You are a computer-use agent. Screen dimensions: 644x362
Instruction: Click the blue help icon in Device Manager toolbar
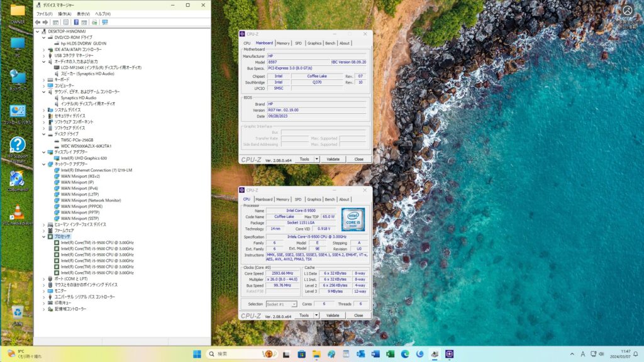[x=76, y=22]
